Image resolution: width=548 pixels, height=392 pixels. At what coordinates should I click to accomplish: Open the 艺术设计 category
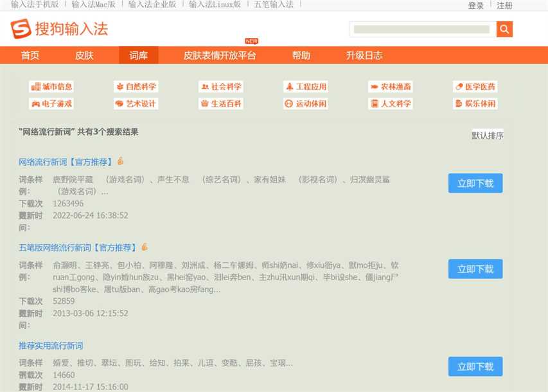[x=136, y=103]
